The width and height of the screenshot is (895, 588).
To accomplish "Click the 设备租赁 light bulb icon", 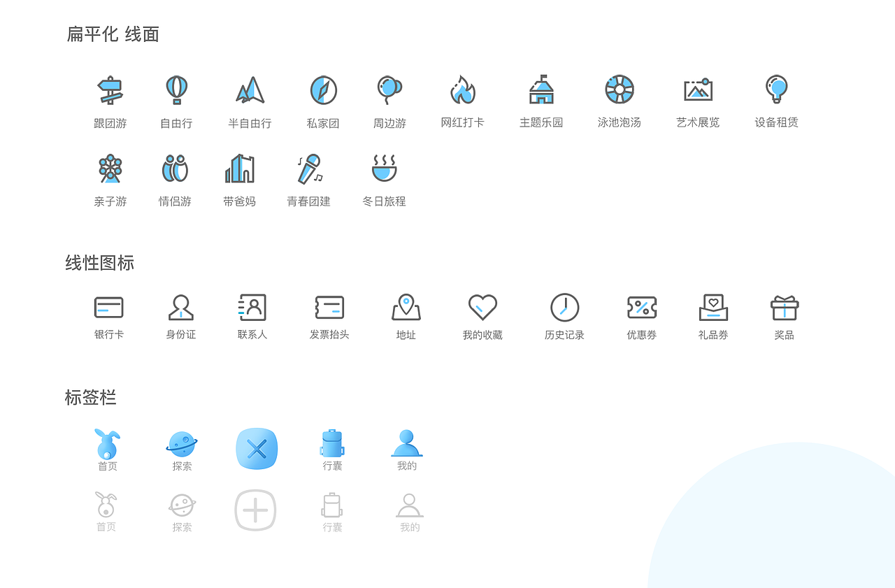I will [776, 89].
